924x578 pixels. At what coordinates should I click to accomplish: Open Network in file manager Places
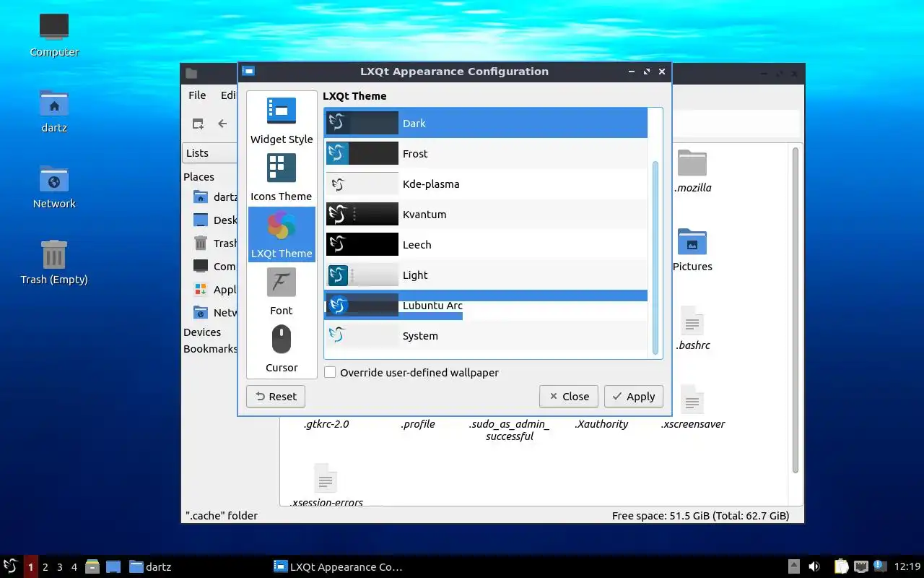(x=215, y=312)
